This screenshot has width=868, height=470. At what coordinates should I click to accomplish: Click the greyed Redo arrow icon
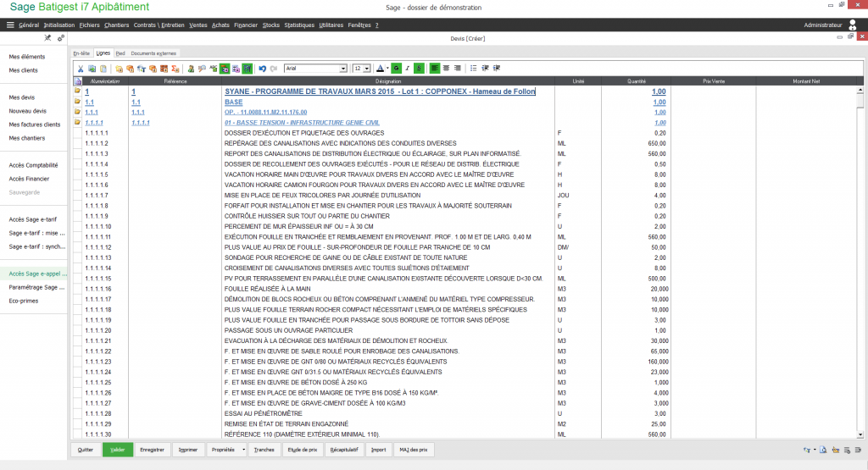point(274,69)
